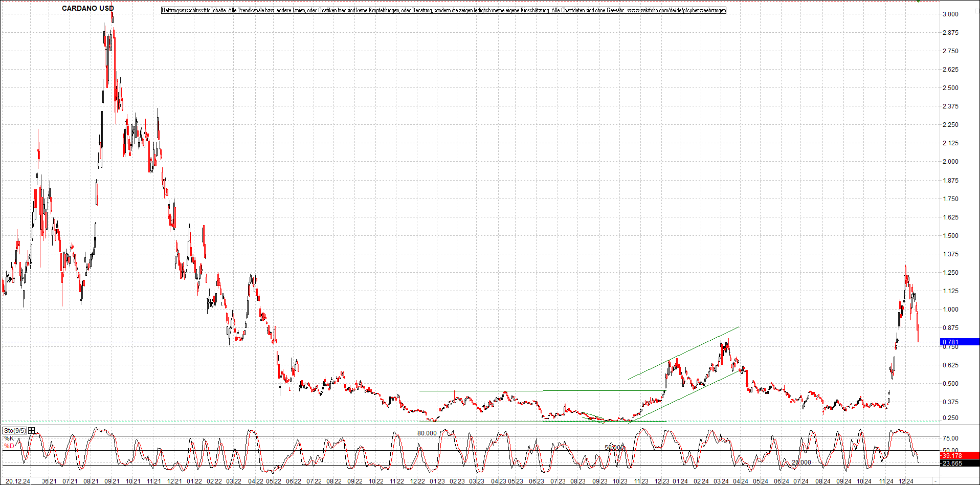Screen dimensions: 980x485
Task: Click the 2.875 price axis label
Action: (950, 33)
